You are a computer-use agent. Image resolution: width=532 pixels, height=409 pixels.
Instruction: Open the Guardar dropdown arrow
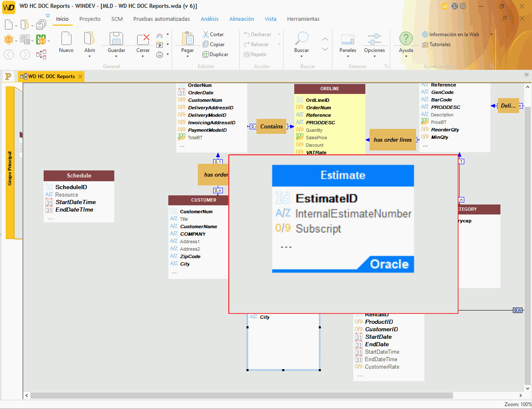pos(116,57)
